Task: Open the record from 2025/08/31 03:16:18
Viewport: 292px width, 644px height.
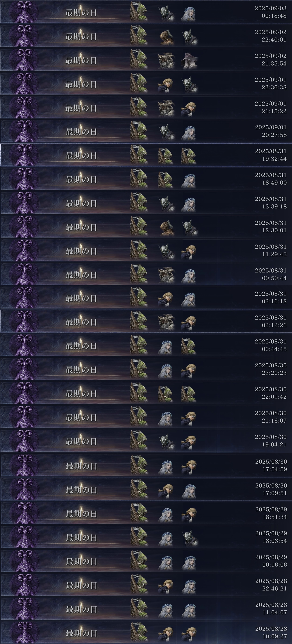Action: tap(146, 298)
